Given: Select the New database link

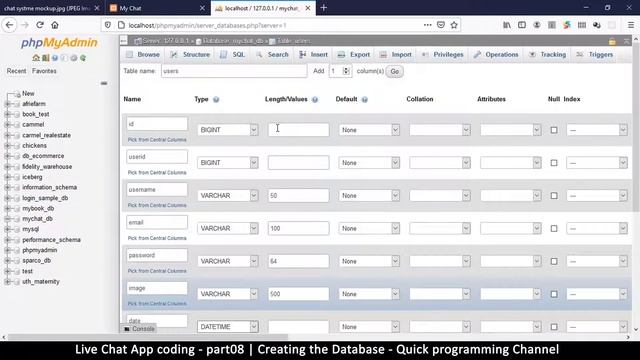Looking at the screenshot, I should pyautogui.click(x=28, y=93).
